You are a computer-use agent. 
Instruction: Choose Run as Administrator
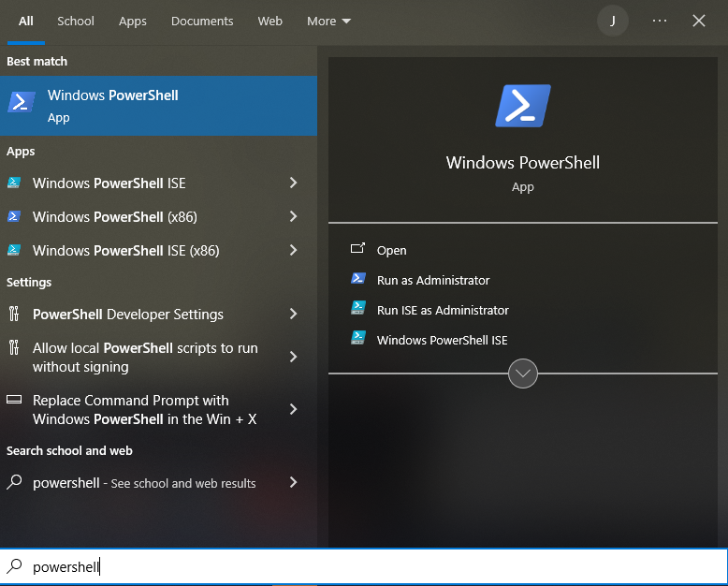(x=433, y=281)
